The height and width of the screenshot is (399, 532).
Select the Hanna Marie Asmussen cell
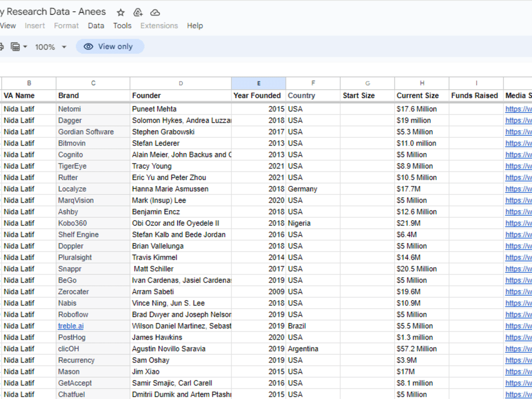tap(181, 189)
